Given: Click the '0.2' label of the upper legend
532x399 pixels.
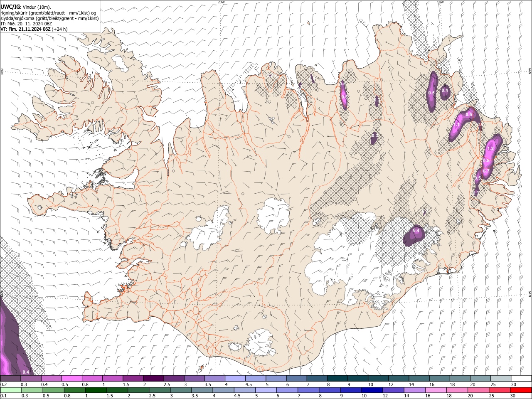Looking at the screenshot, I should pos(3,384).
